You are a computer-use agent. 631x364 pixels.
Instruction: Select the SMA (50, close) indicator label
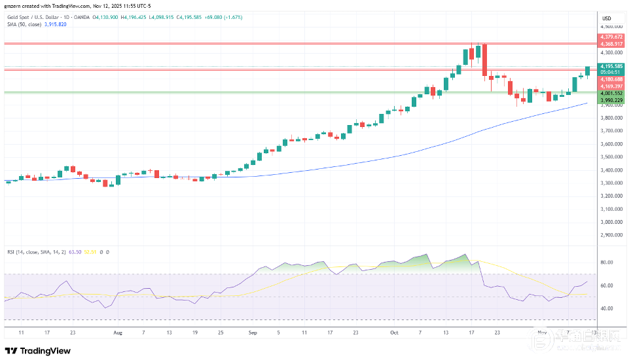(24, 24)
